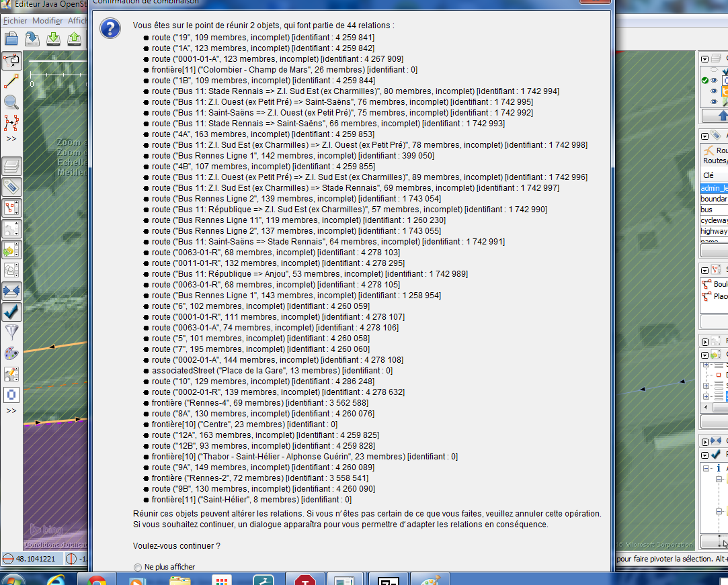
Task: Open the Map paint palette icon
Action: [11, 353]
